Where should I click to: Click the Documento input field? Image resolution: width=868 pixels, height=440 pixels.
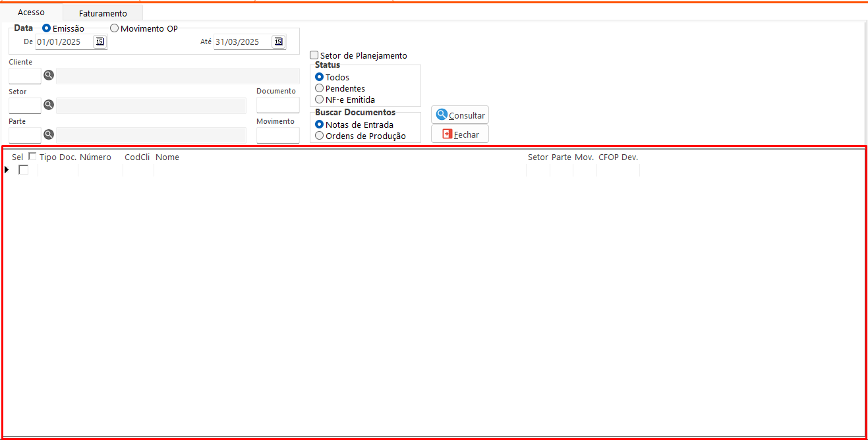coord(277,105)
